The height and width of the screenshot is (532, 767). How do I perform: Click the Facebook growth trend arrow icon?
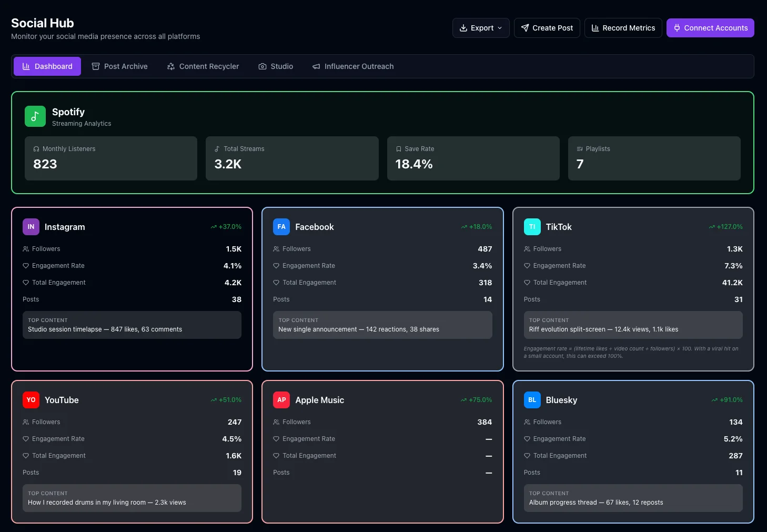[x=464, y=227]
